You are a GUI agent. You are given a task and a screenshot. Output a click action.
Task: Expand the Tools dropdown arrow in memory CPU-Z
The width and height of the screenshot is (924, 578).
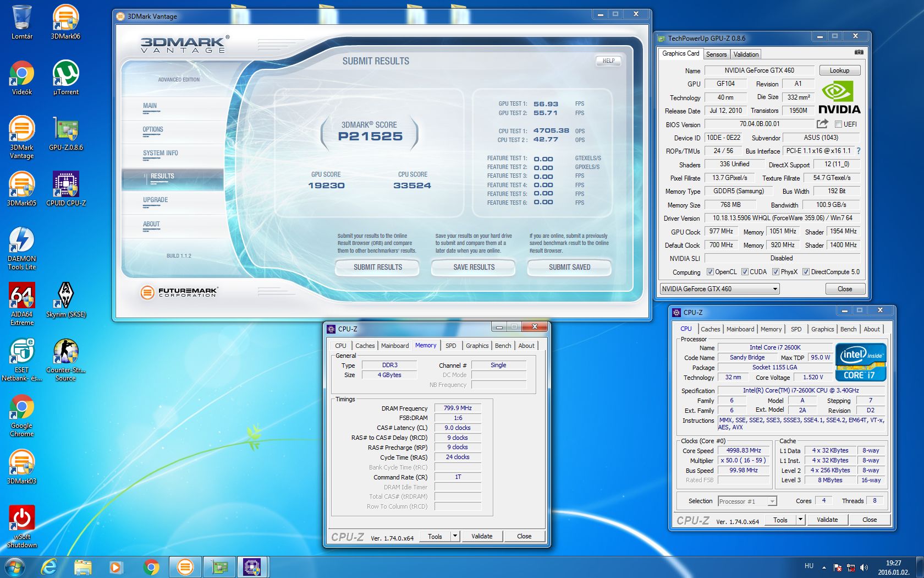coord(455,536)
